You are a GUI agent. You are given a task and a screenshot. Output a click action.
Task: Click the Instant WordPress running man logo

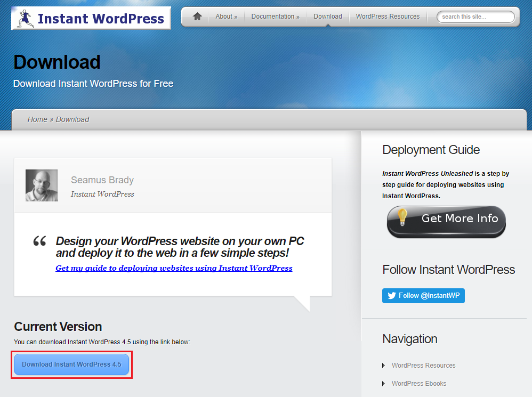pyautogui.click(x=26, y=19)
